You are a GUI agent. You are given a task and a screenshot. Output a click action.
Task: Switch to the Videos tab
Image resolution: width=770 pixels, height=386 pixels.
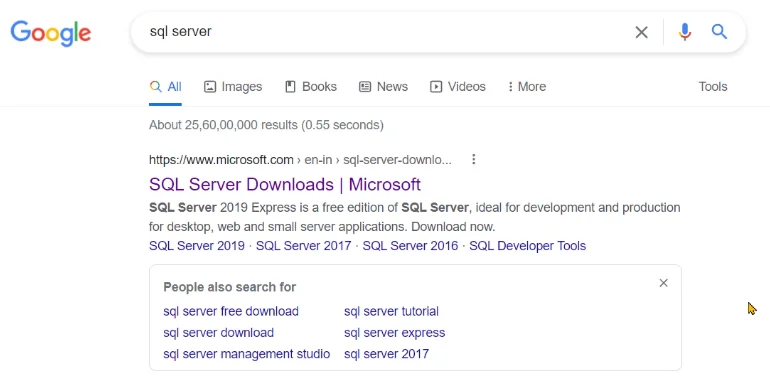coord(458,87)
